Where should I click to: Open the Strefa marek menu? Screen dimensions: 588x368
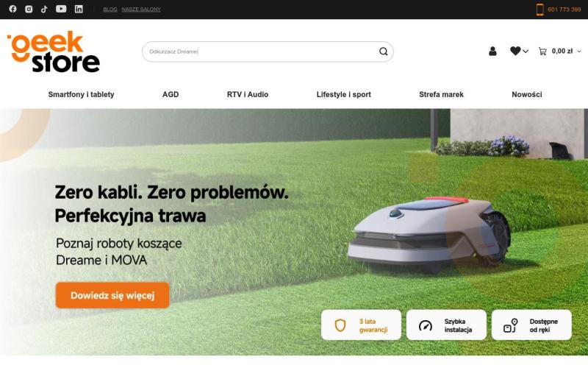point(442,95)
